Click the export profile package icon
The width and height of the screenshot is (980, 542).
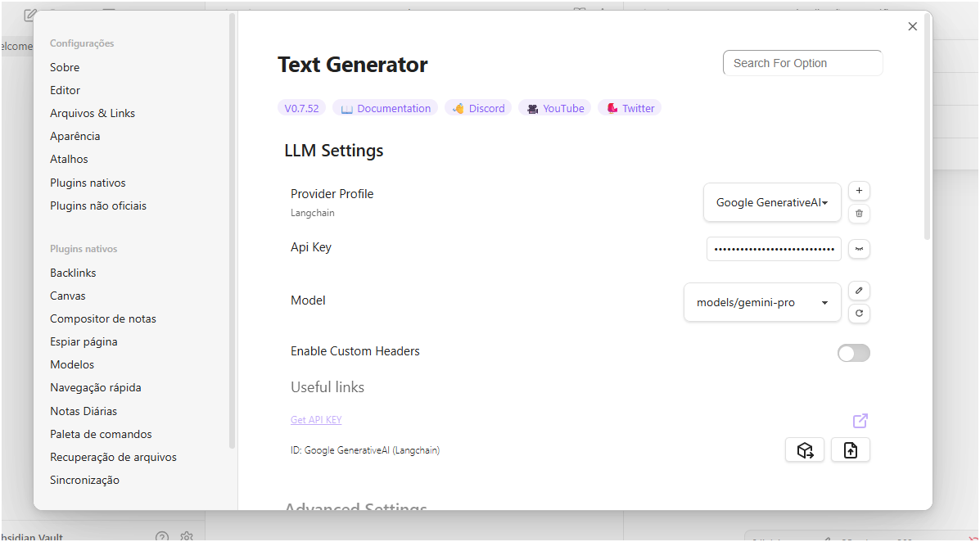(804, 450)
